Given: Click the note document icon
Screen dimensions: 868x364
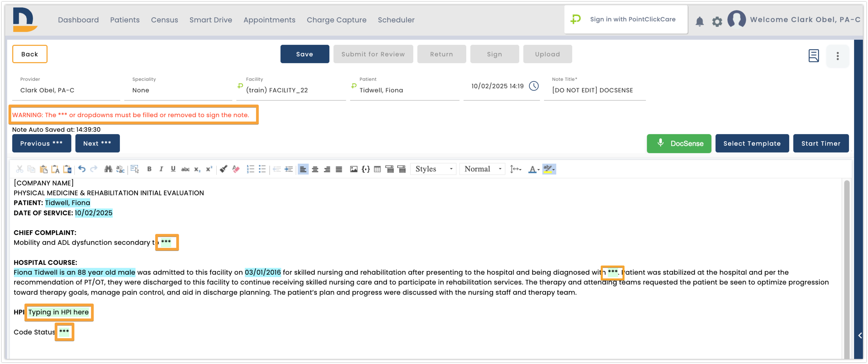Looking at the screenshot, I should 813,56.
